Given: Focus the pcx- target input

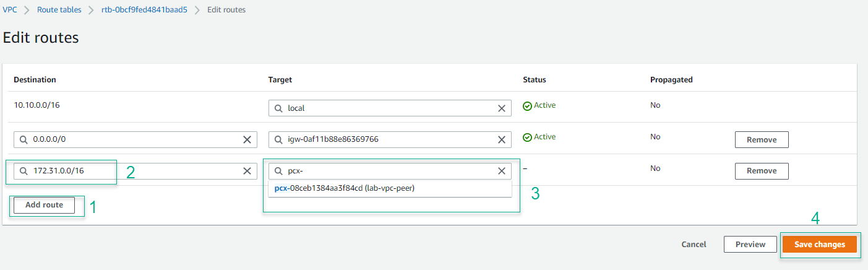Looking at the screenshot, I should [390, 172].
